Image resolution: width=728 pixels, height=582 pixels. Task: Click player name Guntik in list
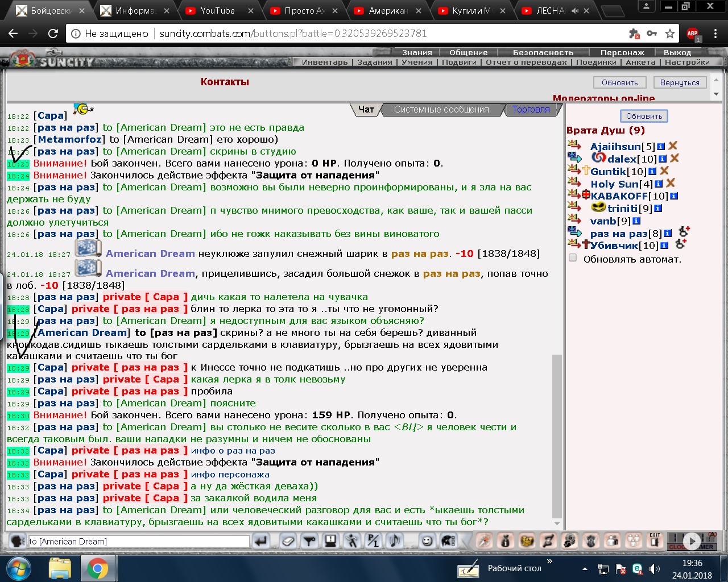tap(608, 171)
